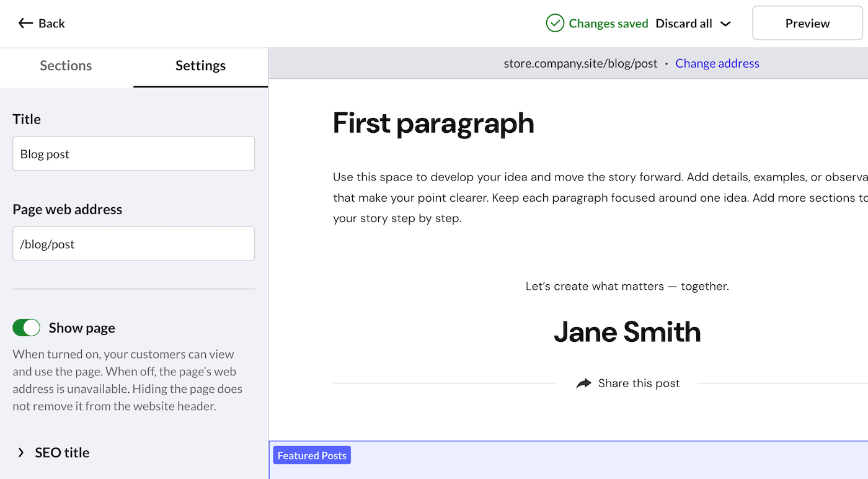The image size is (868, 479).
Task: Click the Back arrow icon
Action: 25,24
